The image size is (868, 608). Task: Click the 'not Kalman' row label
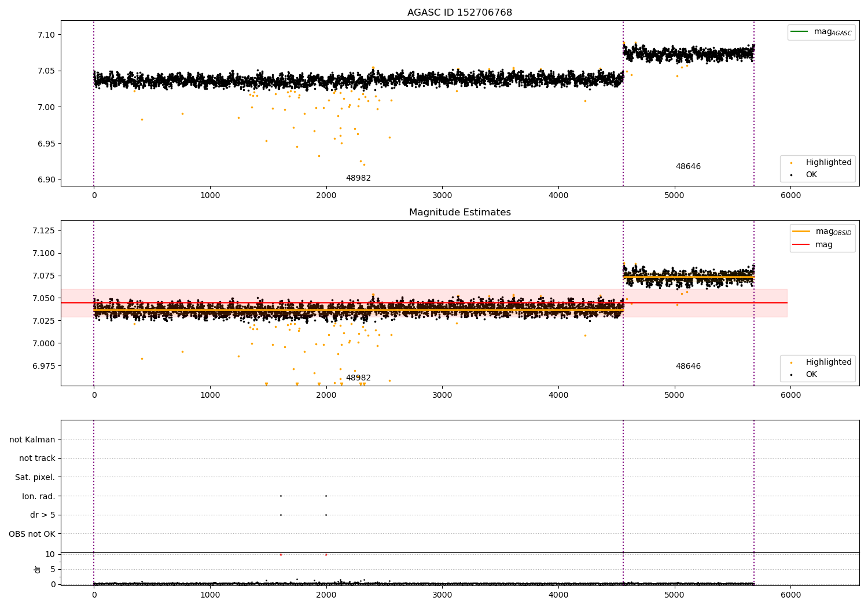pos(32,439)
